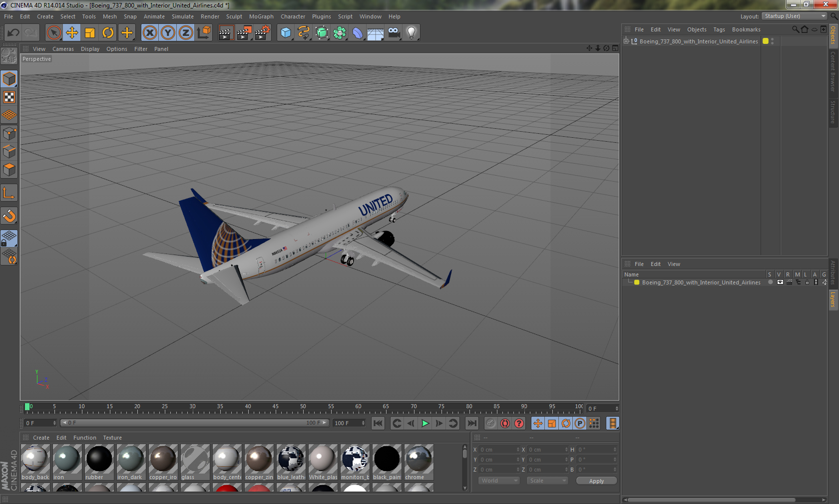Toggle rotation keyframe recording icon
This screenshot has height=504, width=839.
[x=566, y=423]
